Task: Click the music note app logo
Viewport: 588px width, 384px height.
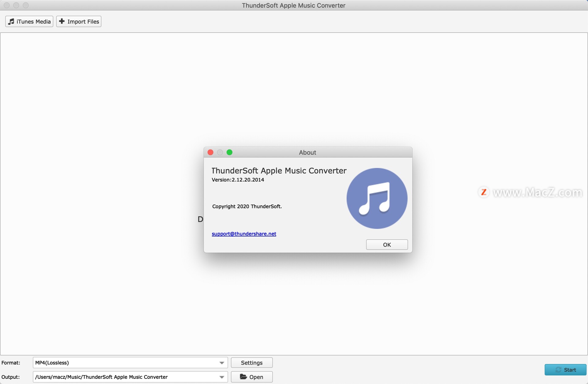Action: 377,198
